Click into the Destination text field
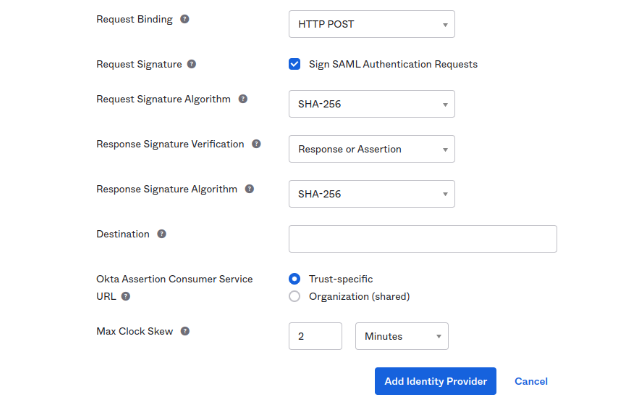The width and height of the screenshot is (644, 417). (x=422, y=239)
